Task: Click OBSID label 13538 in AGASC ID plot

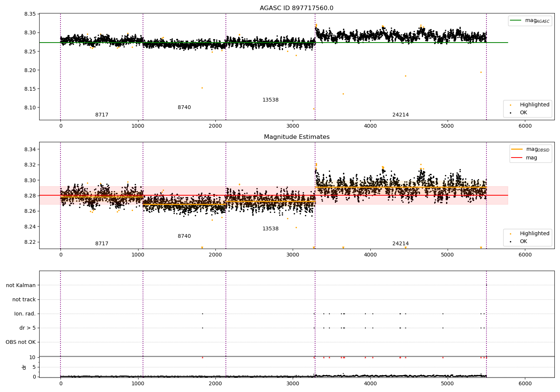Action: pos(270,100)
